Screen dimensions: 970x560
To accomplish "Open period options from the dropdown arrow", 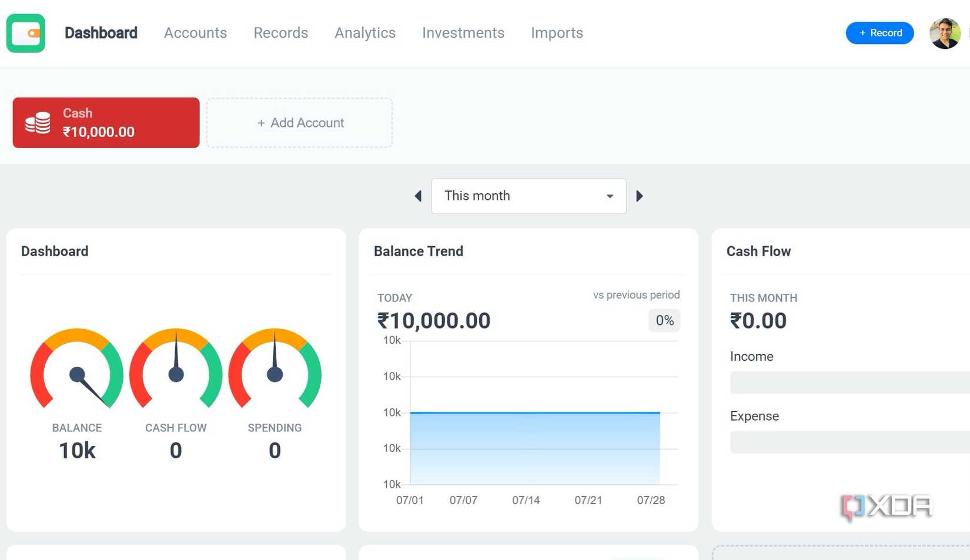I will [610, 196].
